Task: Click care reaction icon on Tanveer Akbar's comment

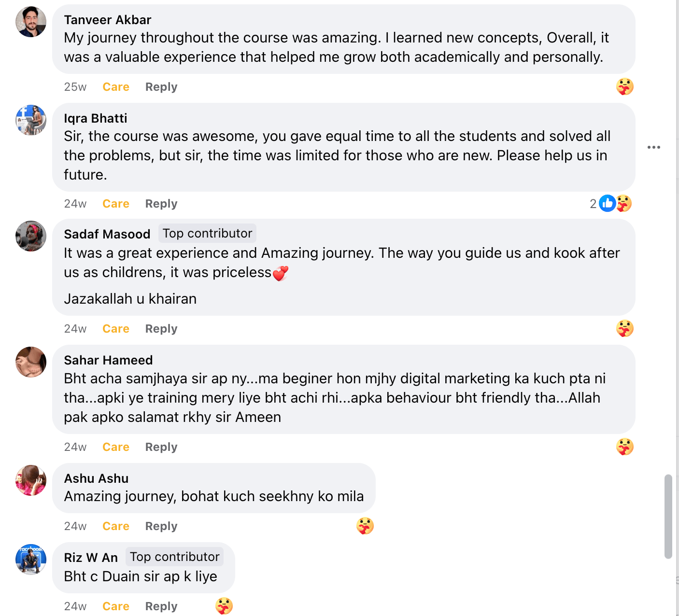Action: click(x=624, y=87)
